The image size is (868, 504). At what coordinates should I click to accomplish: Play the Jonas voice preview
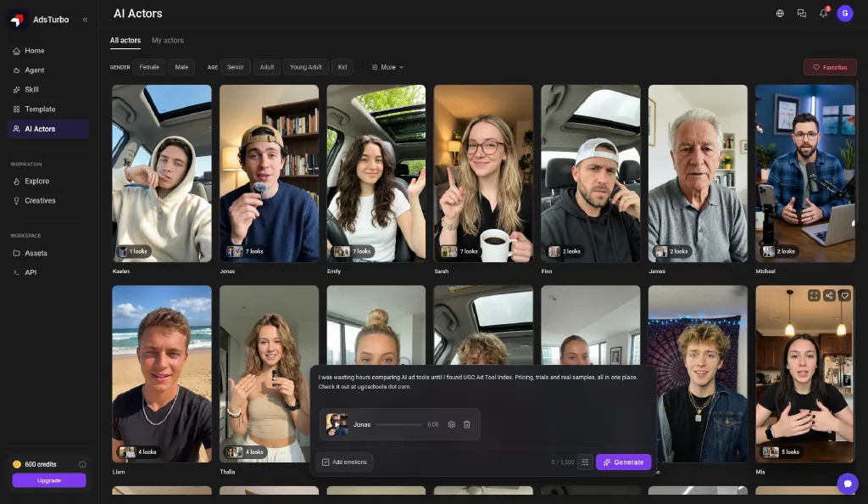coord(337,425)
